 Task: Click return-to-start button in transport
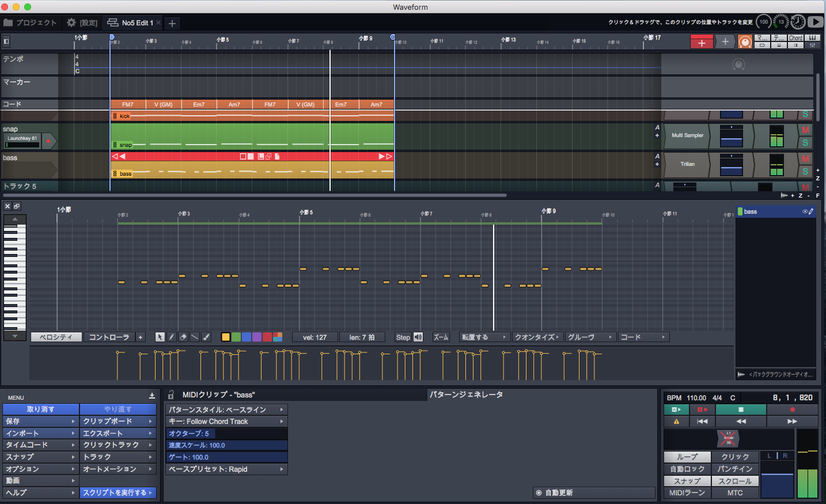pyautogui.click(x=702, y=422)
